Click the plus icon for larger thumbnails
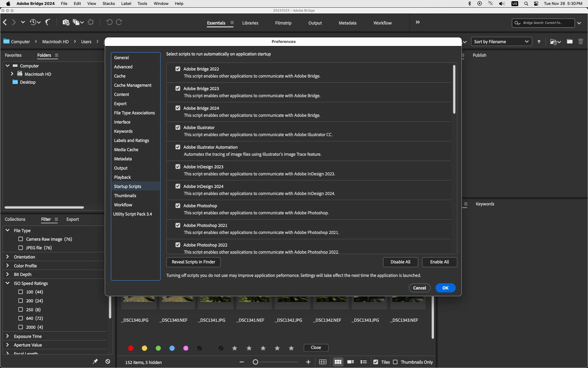 click(x=308, y=362)
